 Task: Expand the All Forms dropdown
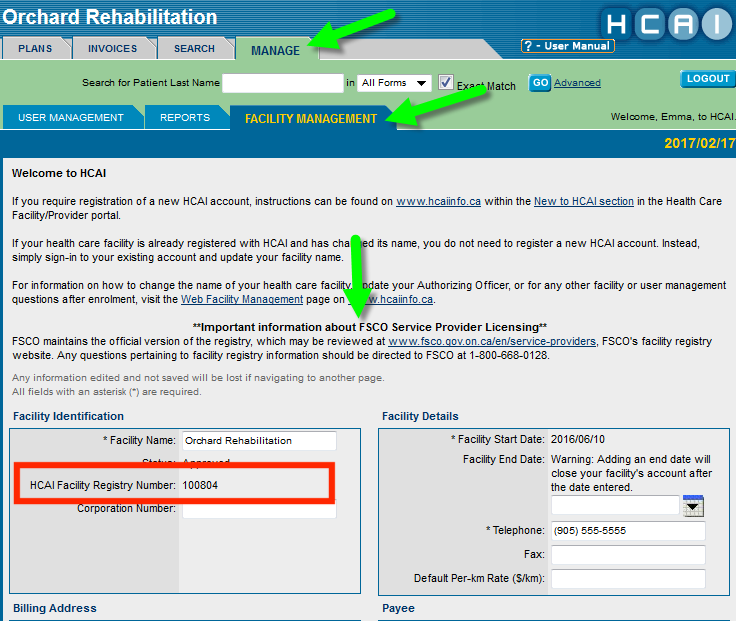pyautogui.click(x=394, y=83)
